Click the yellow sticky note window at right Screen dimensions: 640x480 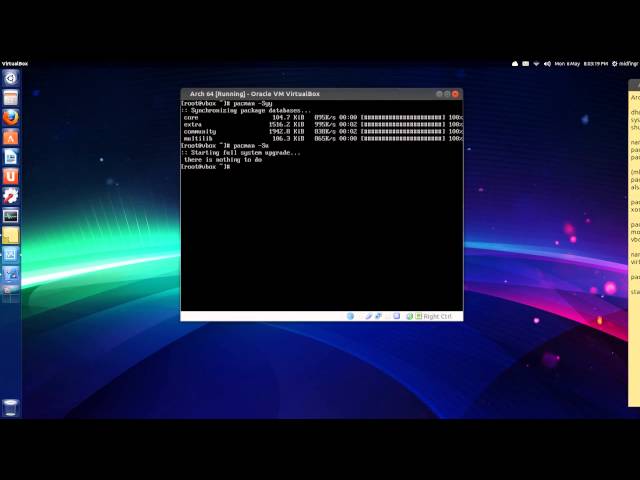coord(634,243)
